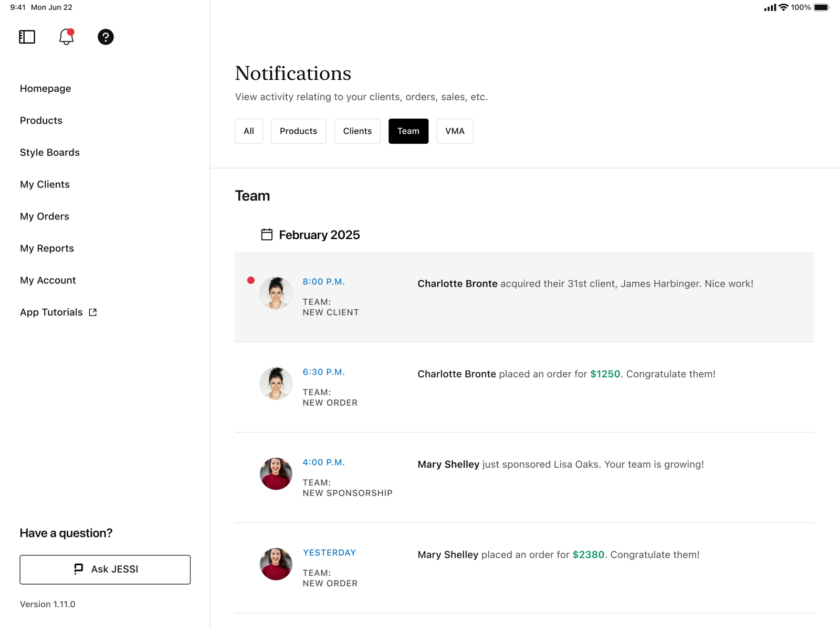Click the $1250 order amount
This screenshot has height=633, width=840.
click(605, 374)
